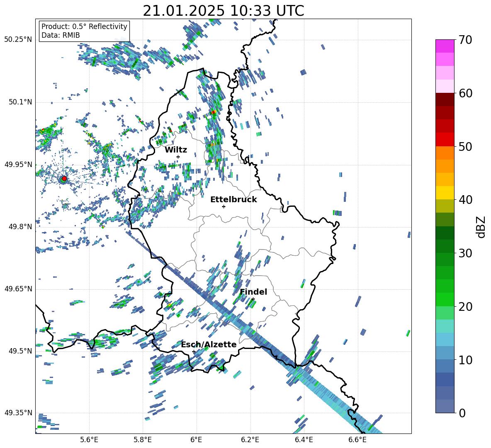Click the dark red 60 dBZ colorbar segment
The width and height of the screenshot is (491, 448).
pyautogui.click(x=445, y=99)
